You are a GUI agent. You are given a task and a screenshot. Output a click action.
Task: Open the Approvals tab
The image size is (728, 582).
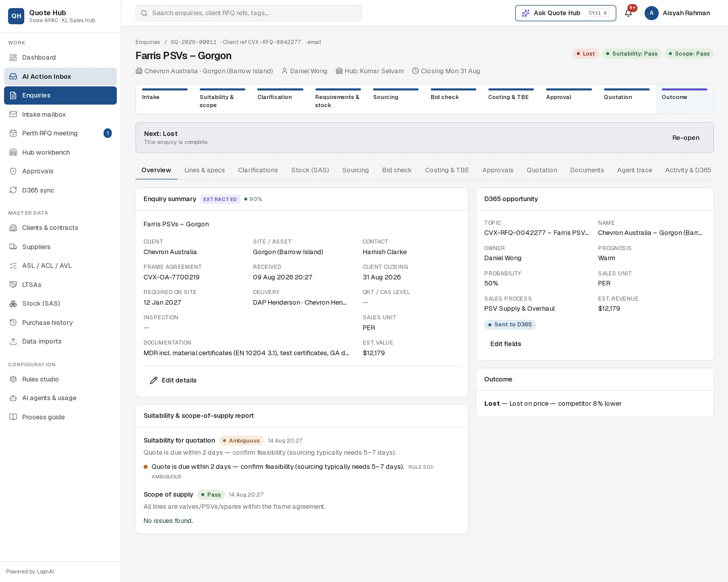coord(498,170)
